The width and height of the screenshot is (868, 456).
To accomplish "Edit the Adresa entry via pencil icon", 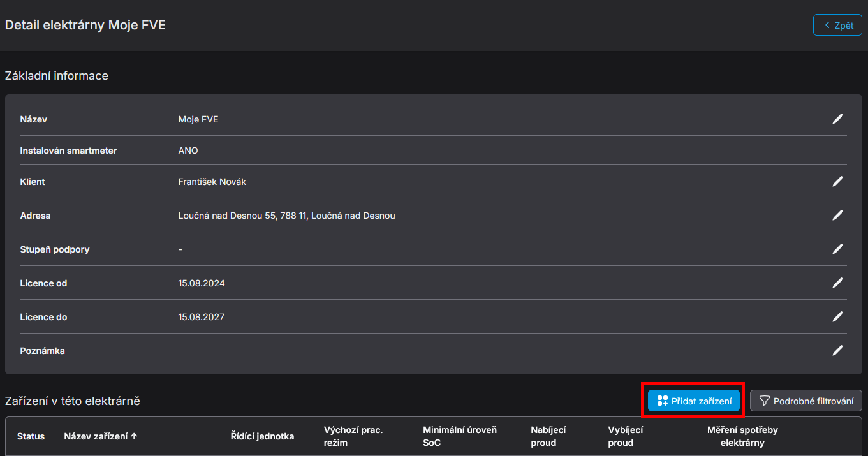I will (x=837, y=216).
